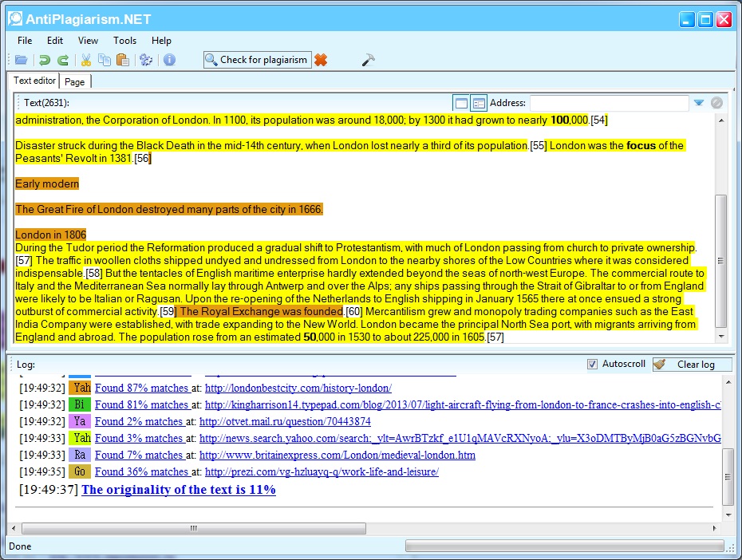Toggle the Autoscroll checkbox
The height and width of the screenshot is (560, 742).
tap(592, 365)
